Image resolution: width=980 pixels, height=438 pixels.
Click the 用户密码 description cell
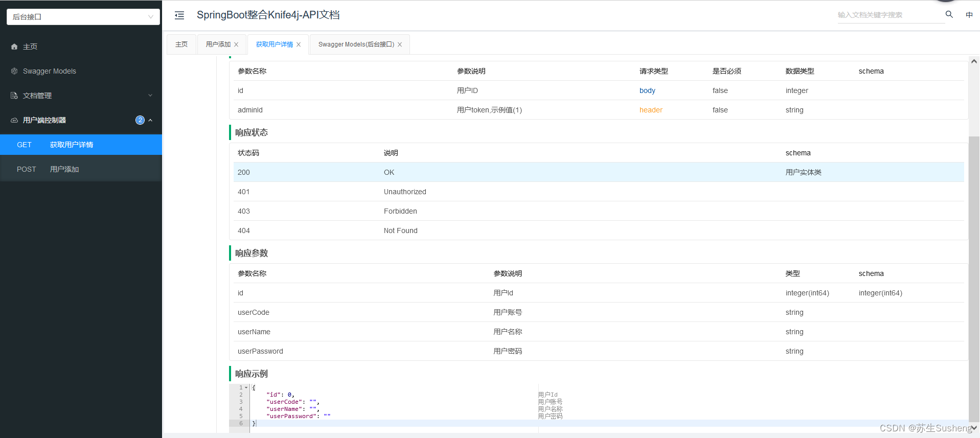508,351
